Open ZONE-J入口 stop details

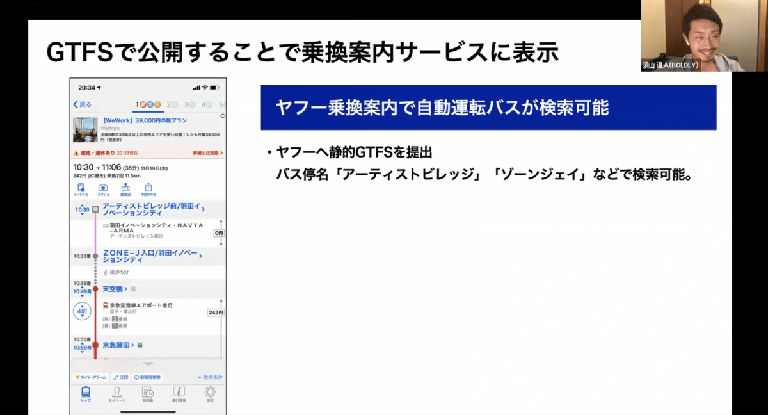click(x=152, y=256)
